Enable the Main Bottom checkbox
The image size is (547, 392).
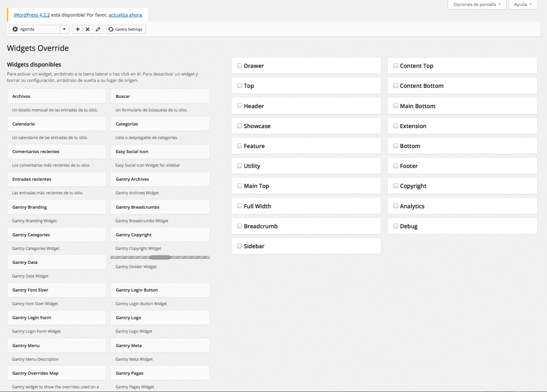point(396,106)
